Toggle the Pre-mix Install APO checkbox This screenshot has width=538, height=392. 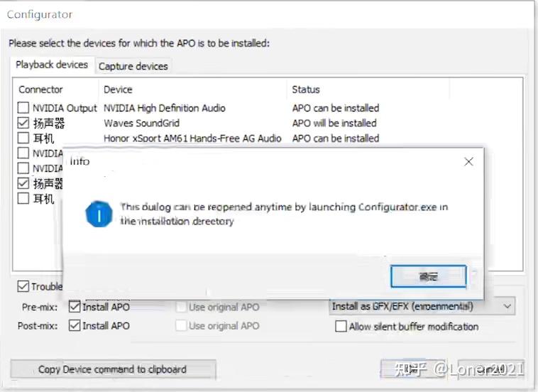click(x=75, y=307)
